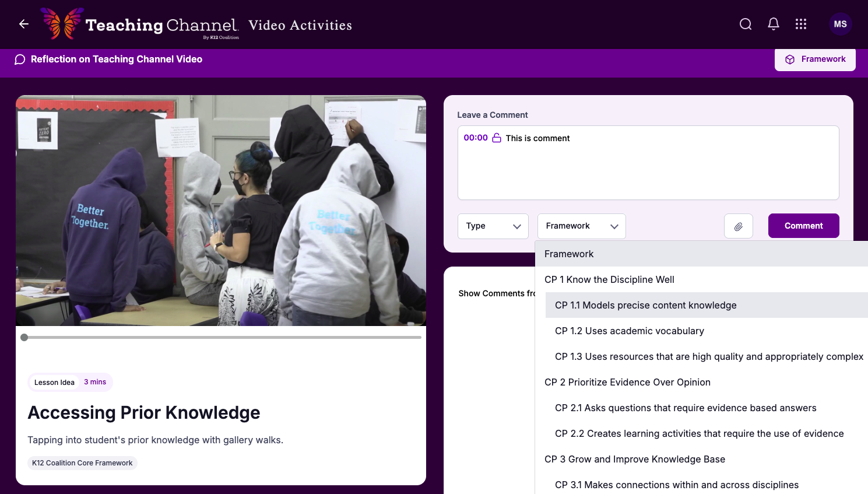Choose CP 2.1 evidence based answers option
The width and height of the screenshot is (868, 494).
tap(686, 408)
